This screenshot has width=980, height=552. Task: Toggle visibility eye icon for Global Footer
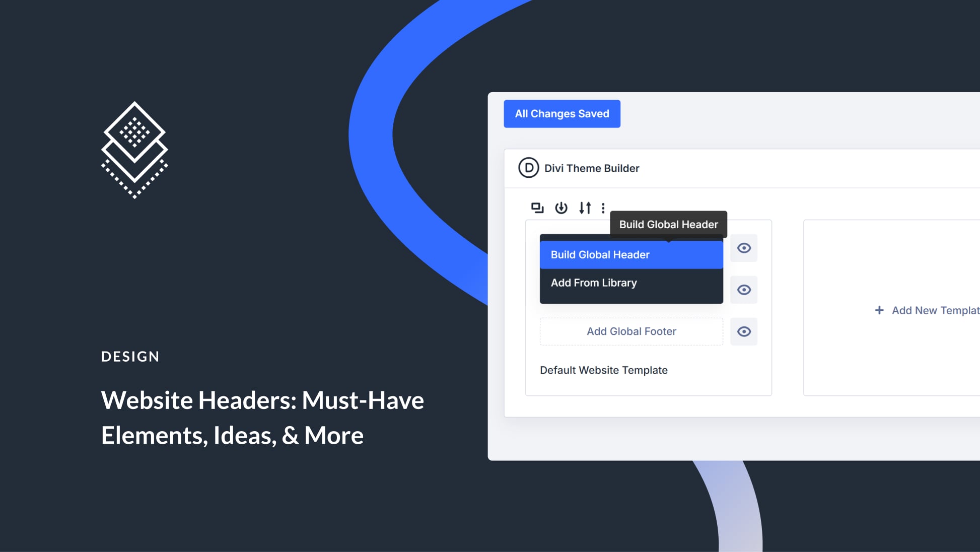click(744, 331)
